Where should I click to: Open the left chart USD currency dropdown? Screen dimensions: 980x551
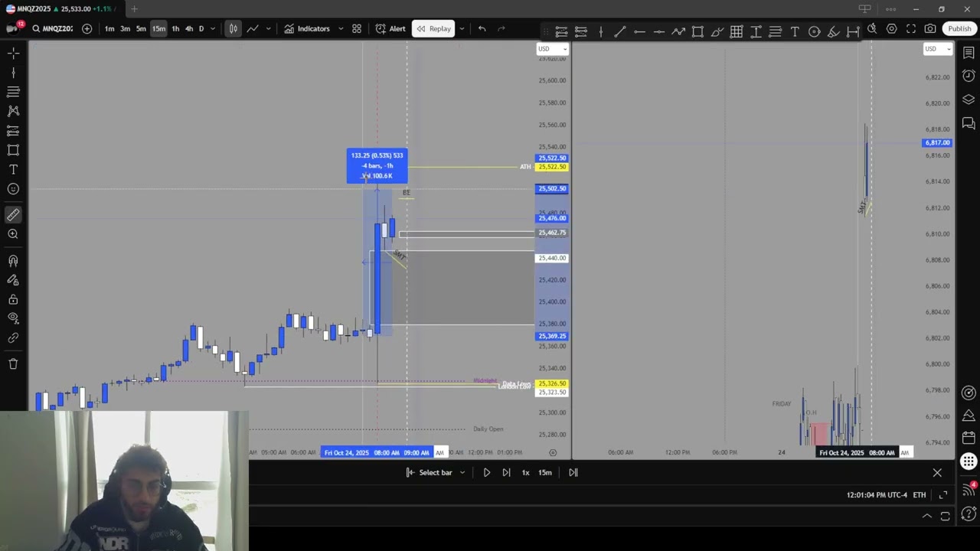[552, 49]
